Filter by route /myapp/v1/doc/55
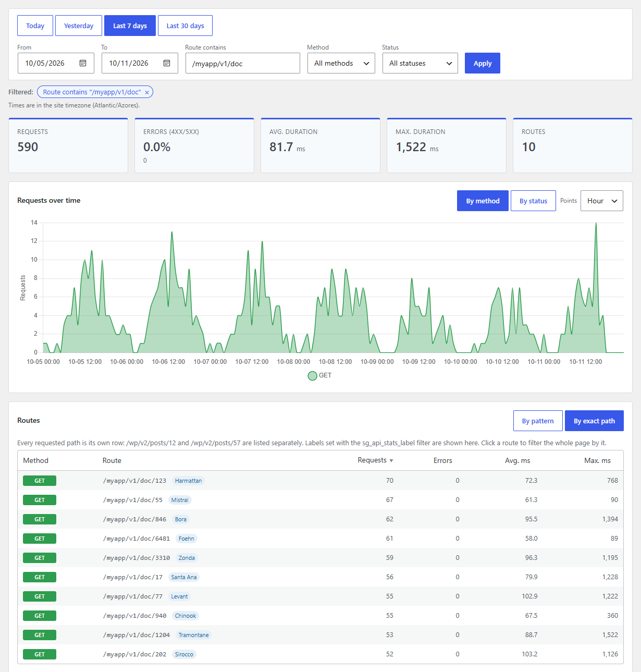The image size is (641, 672). [133, 500]
